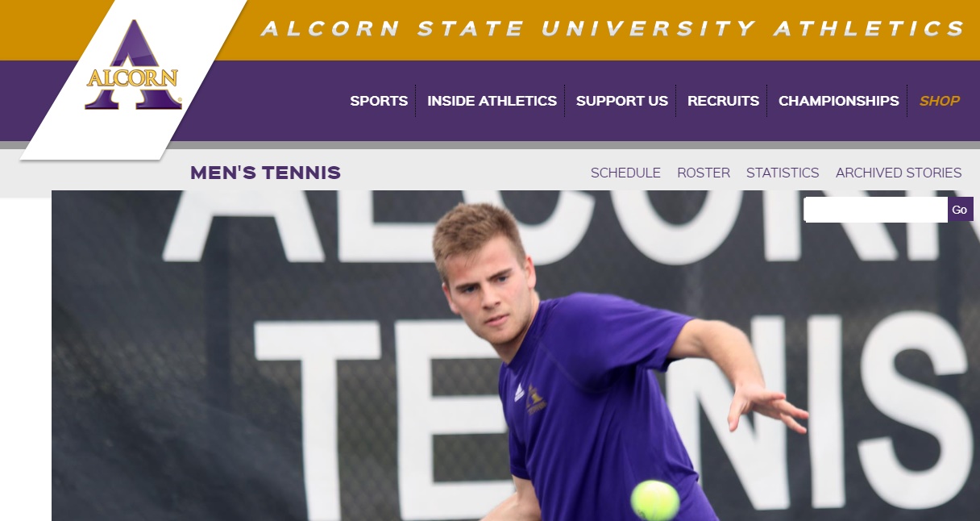Click the white TENNIS lettering on the backdrop
Screen dimensions: 980x521
pyautogui.click(x=612, y=403)
